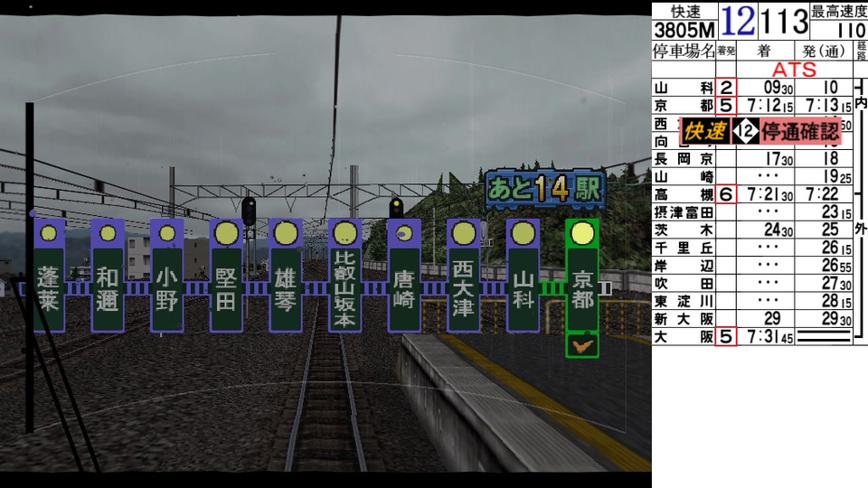Click the 最高速度 label
Image resolution: width=868 pixels, height=488 pixels.
[x=839, y=12]
